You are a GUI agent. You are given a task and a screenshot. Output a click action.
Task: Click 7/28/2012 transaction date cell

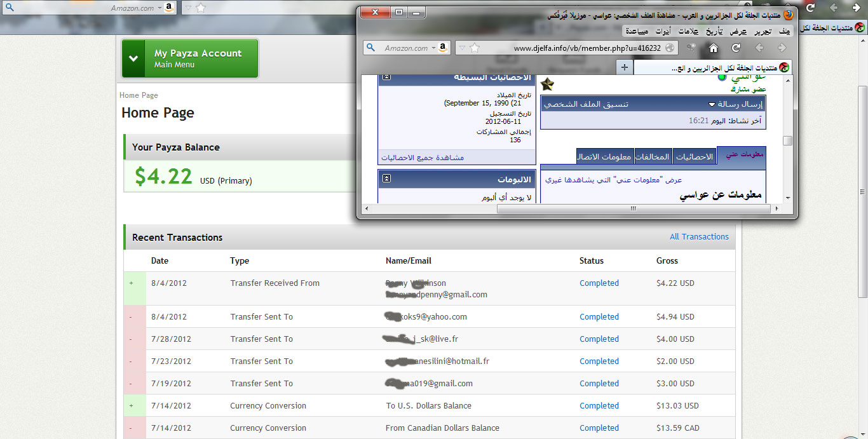tap(171, 339)
